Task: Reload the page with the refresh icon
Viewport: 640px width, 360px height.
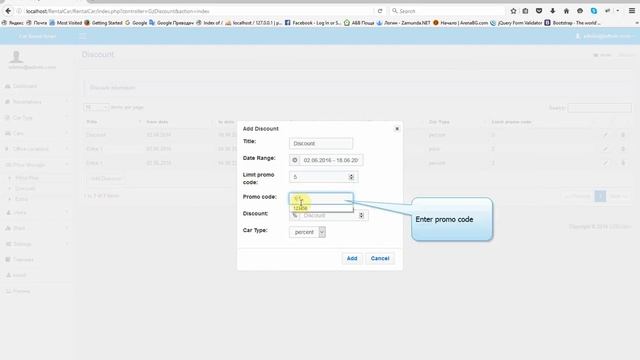Action: point(380,11)
